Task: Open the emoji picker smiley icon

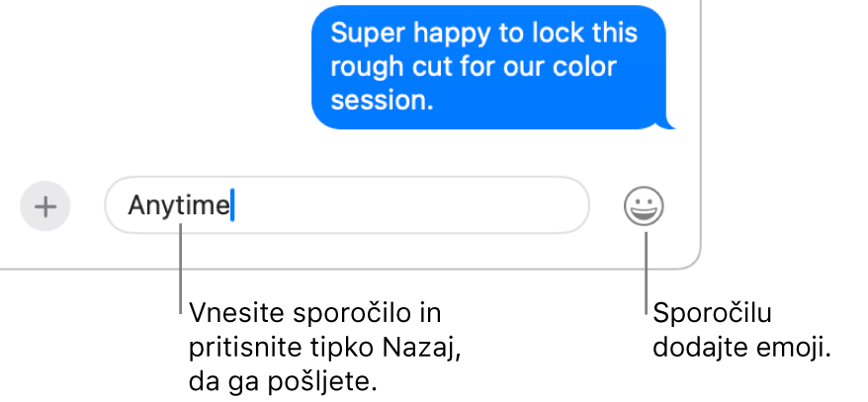Action: 644,206
